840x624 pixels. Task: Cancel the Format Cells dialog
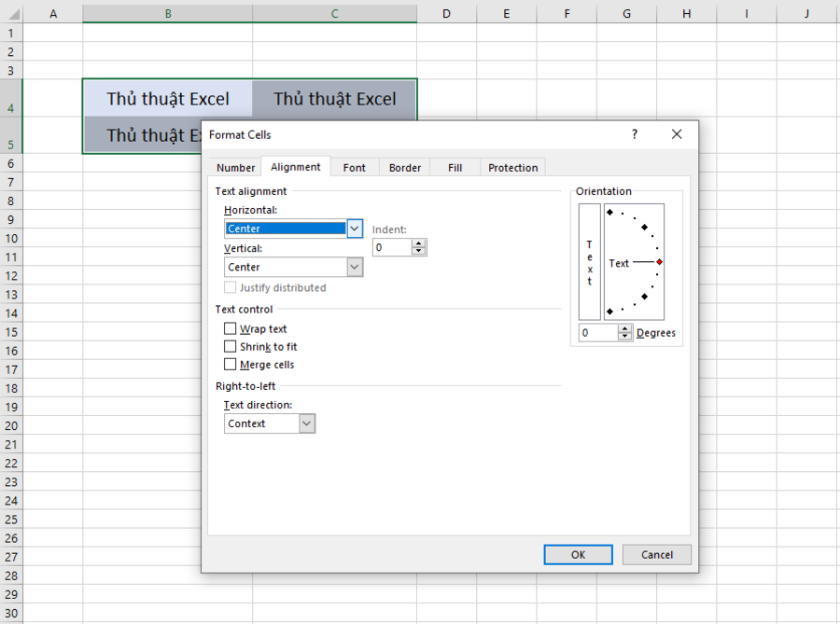click(x=657, y=554)
